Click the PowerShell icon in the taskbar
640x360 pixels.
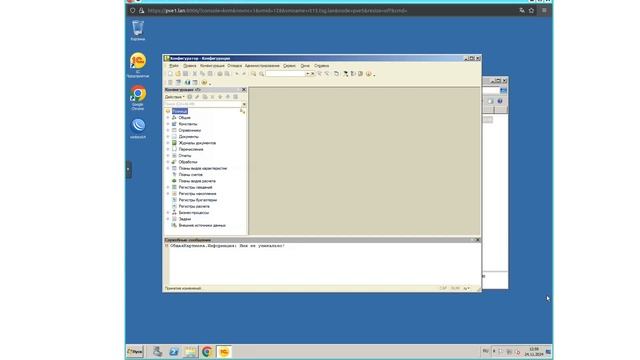point(174,351)
